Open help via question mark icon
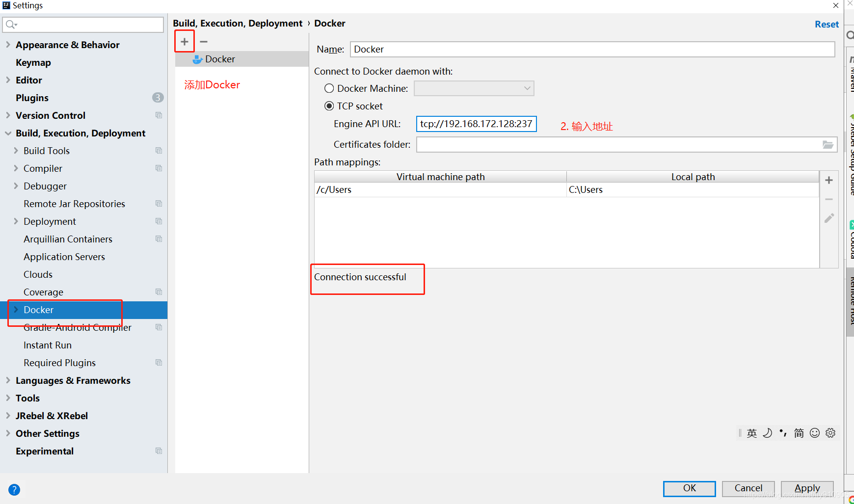Image resolution: width=854 pixels, height=504 pixels. click(x=14, y=489)
